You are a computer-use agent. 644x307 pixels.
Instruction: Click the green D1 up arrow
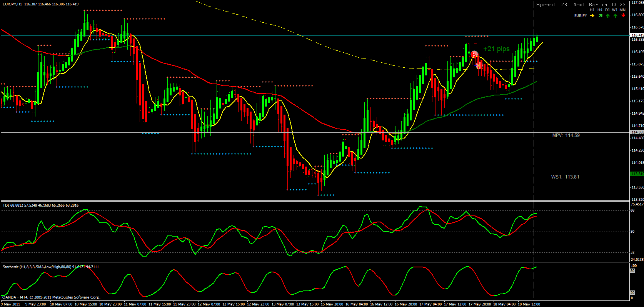608,16
